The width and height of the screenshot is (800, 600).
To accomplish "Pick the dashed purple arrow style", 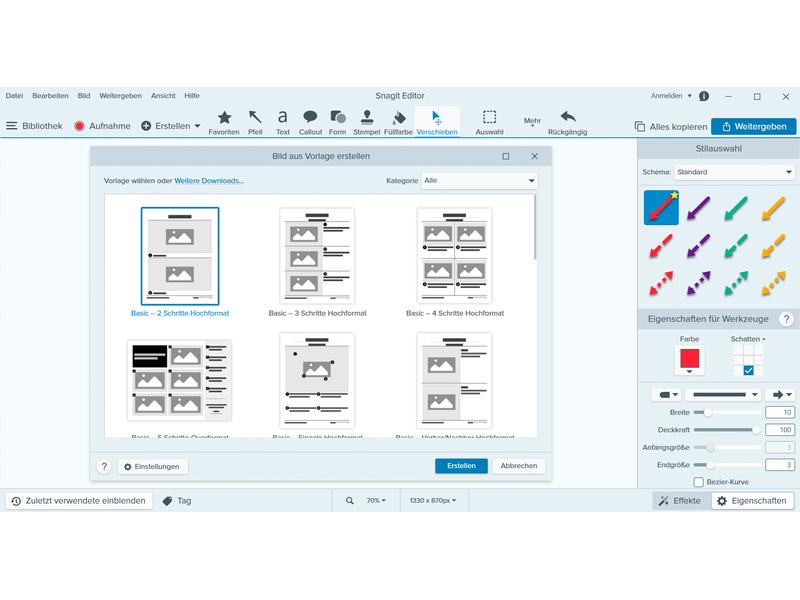I will click(698, 245).
